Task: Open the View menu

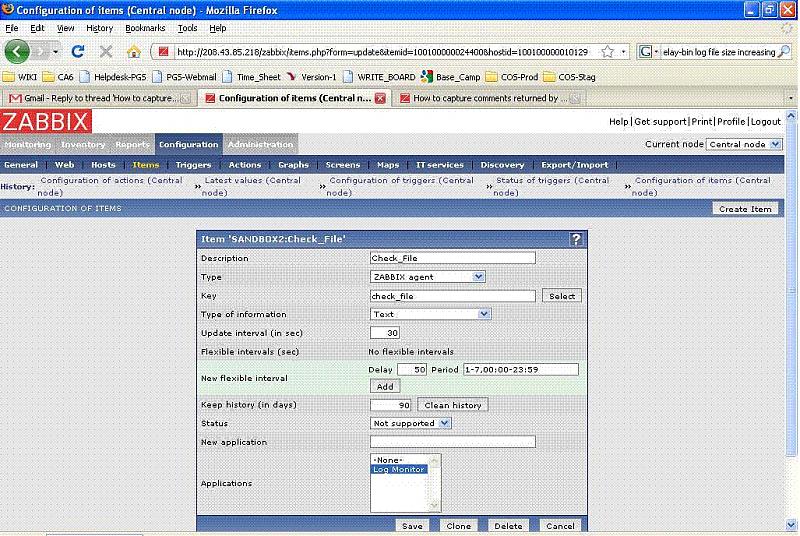Action: [65, 28]
